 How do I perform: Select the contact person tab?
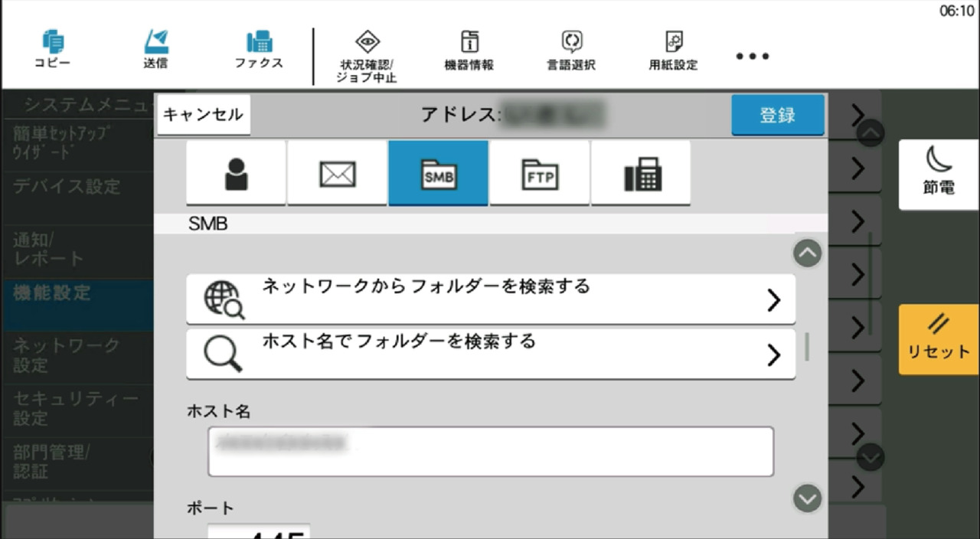pyautogui.click(x=237, y=173)
